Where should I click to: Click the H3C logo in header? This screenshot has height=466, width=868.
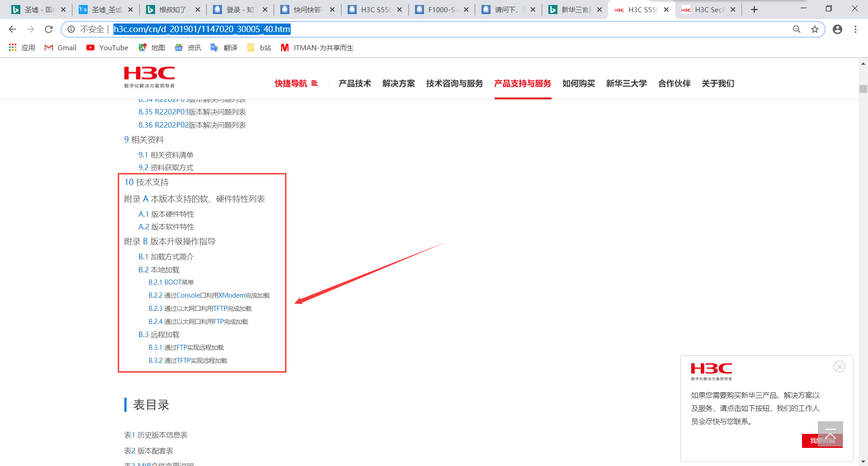149,77
